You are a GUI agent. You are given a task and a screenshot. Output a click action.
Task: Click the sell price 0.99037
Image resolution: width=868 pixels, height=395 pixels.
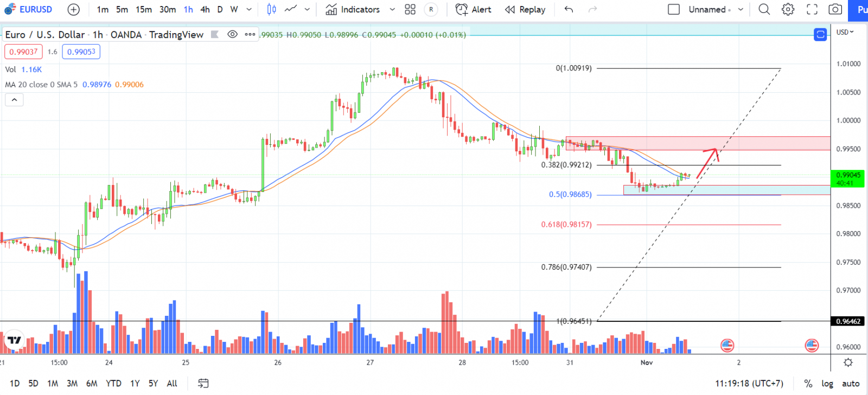pos(23,52)
